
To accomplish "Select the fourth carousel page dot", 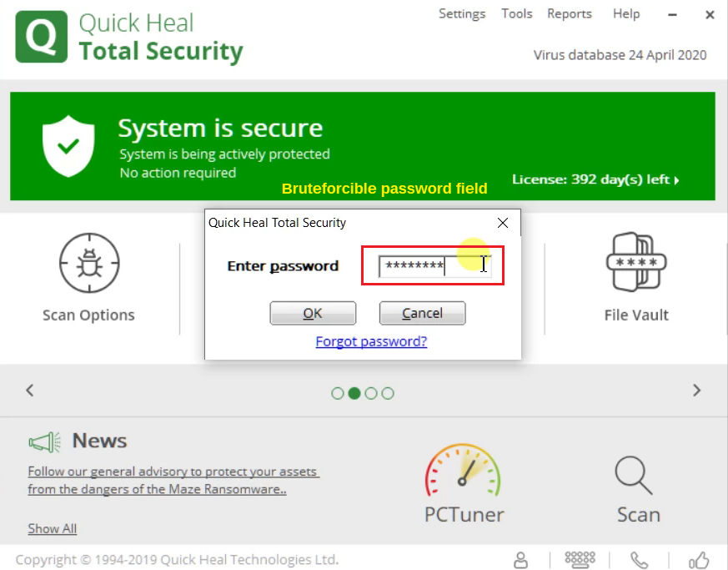I will click(x=388, y=393).
